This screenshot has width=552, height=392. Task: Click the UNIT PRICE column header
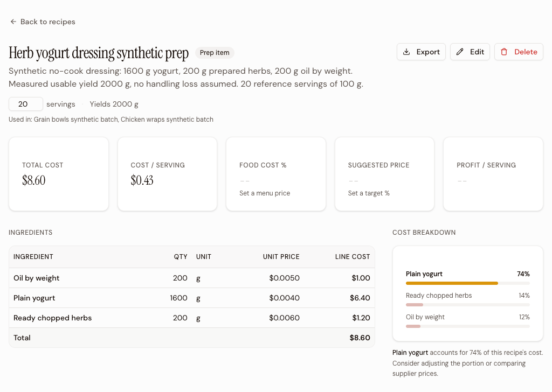[x=281, y=257]
